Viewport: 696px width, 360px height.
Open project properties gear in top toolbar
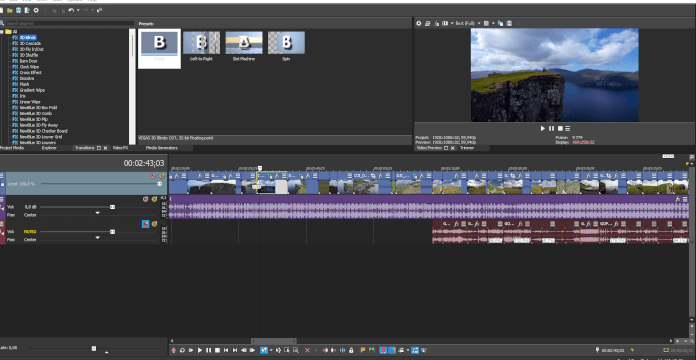[x=36, y=10]
